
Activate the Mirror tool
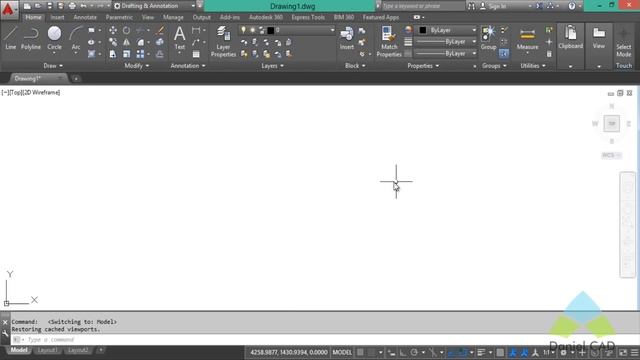click(x=127, y=42)
